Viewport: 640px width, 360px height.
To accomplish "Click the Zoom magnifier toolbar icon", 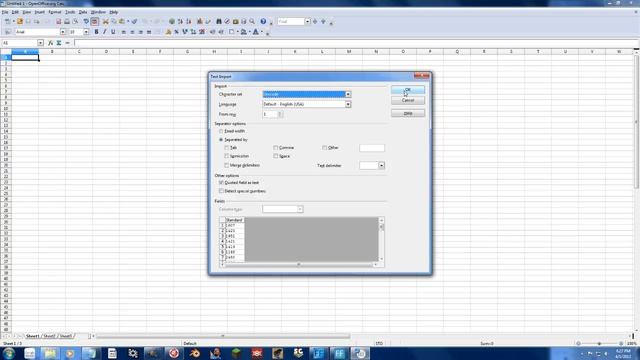I will click(252, 21).
